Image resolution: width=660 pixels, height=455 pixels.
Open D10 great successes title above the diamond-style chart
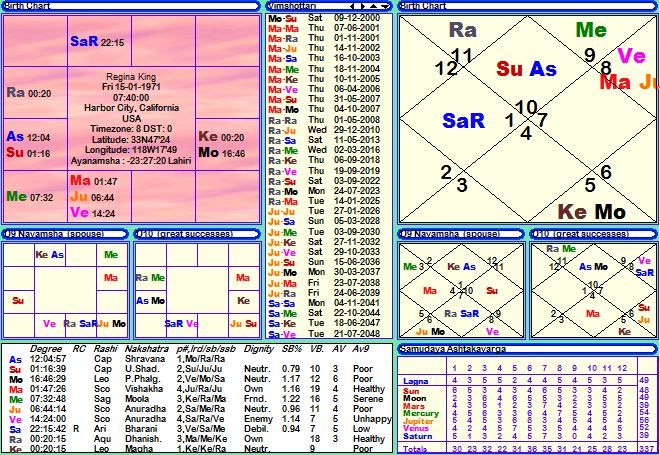click(580, 234)
